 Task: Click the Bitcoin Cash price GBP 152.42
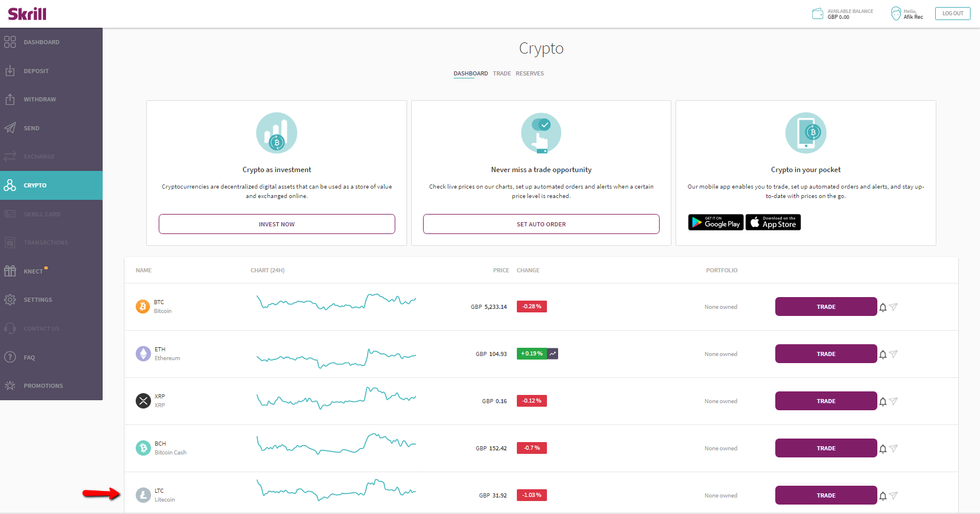491,449
